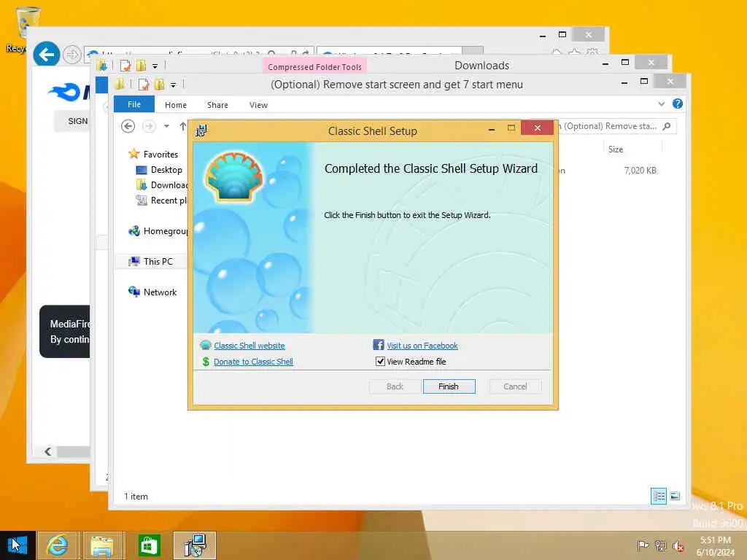747x560 pixels.
Task: Open Quick Access Toolbar dropdown in Downloads window
Action: point(155,66)
